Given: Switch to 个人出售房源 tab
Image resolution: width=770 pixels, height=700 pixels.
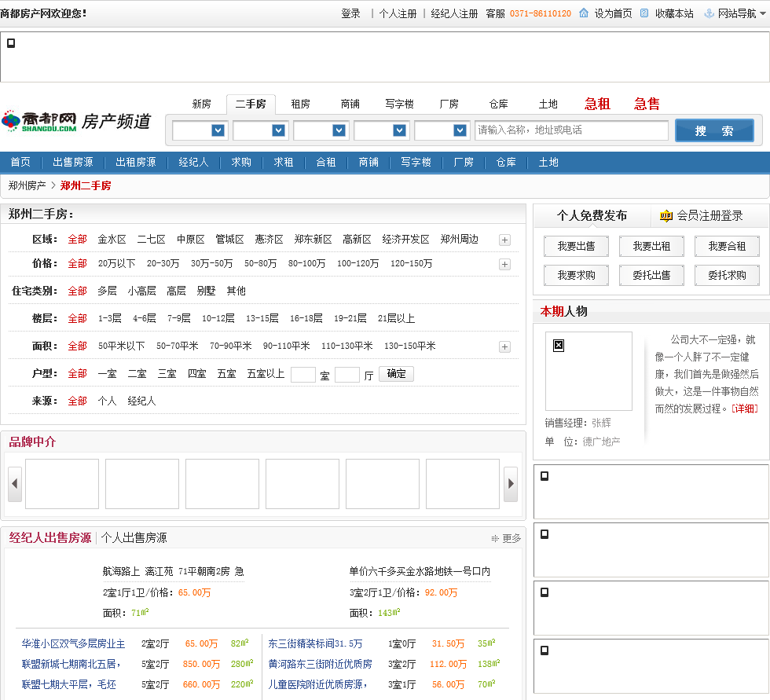Looking at the screenshot, I should pos(134,538).
